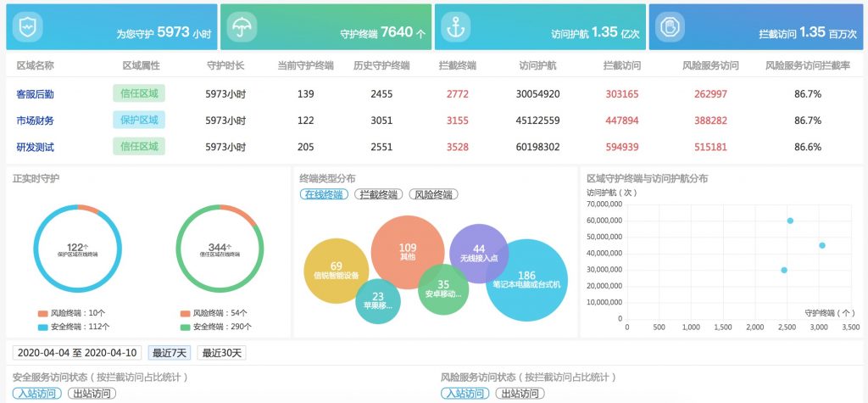Click the 60198302 access escort value
868x403 pixels.
pyautogui.click(x=537, y=147)
